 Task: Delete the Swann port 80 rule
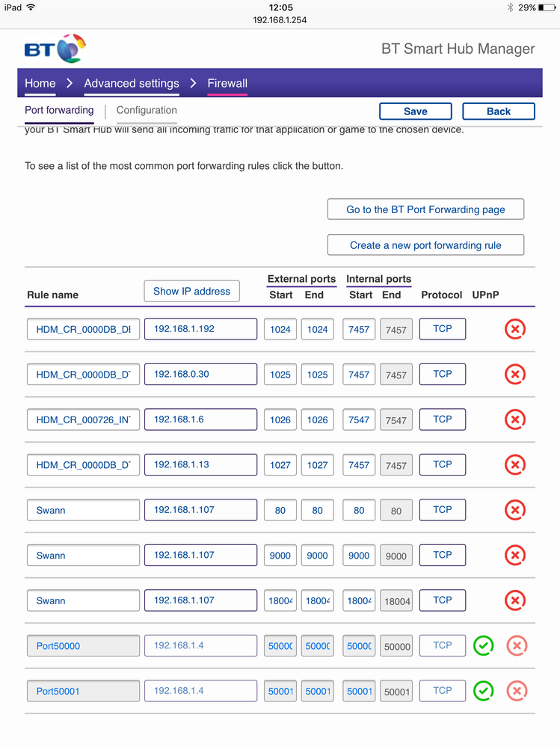pos(514,510)
